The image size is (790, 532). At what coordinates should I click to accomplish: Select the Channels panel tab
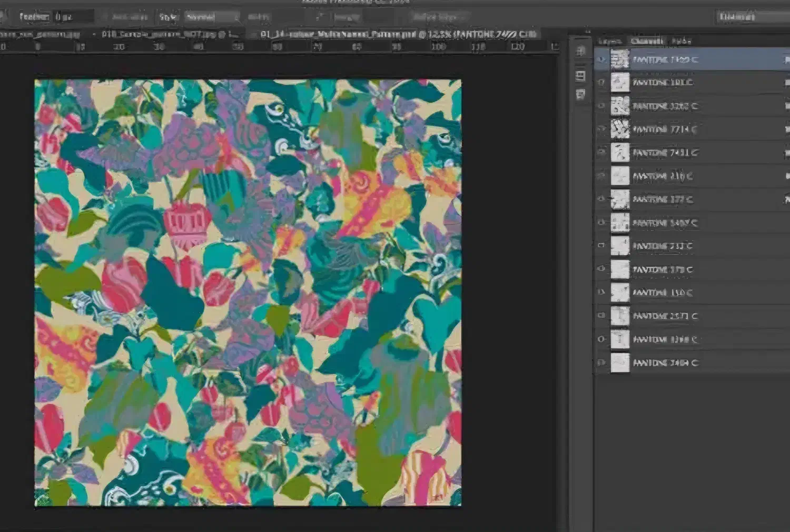[647, 41]
